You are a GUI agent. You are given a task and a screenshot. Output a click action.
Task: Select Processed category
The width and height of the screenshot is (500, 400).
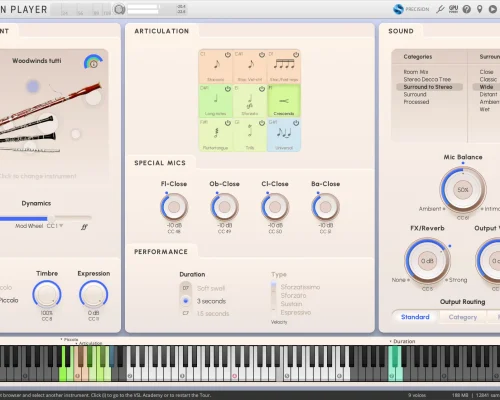(416, 102)
